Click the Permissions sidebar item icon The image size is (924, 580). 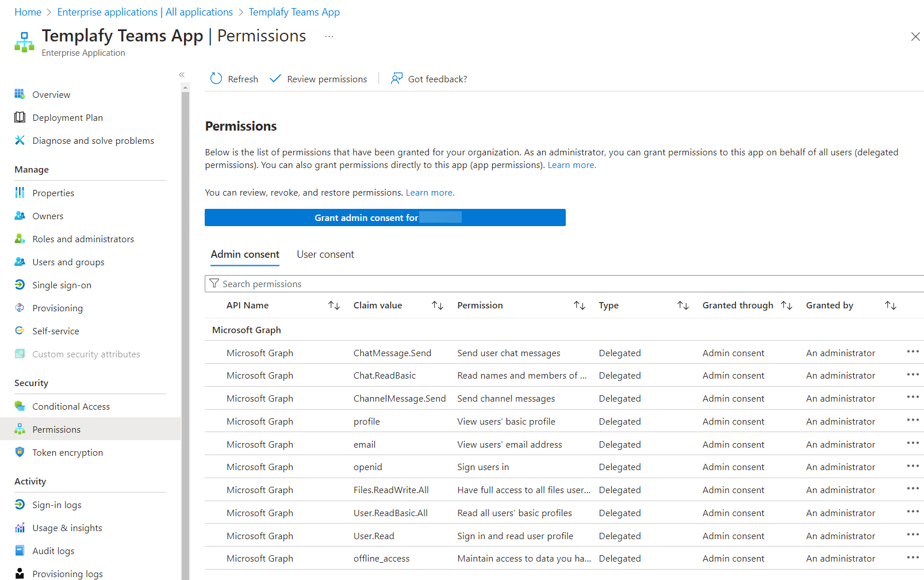20,429
